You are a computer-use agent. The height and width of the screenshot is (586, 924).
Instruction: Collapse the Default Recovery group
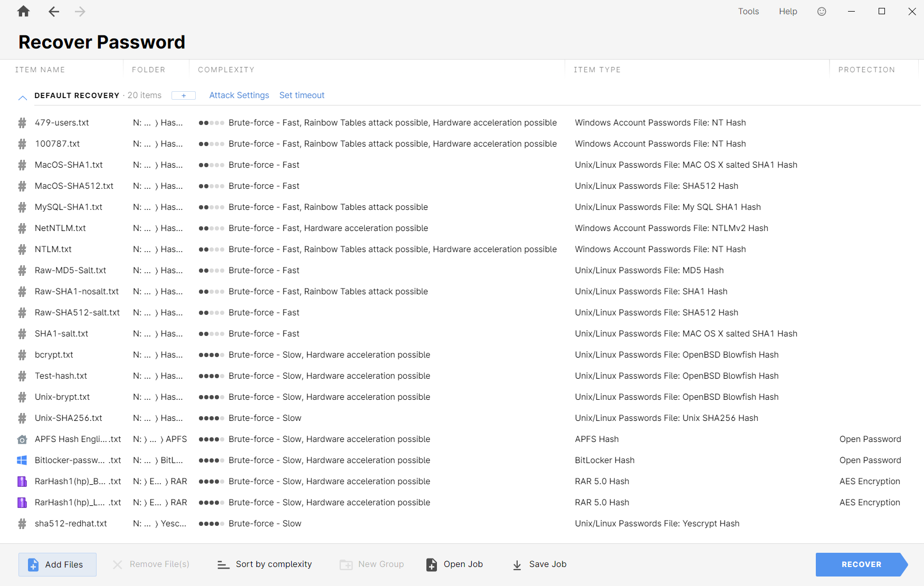(23, 97)
